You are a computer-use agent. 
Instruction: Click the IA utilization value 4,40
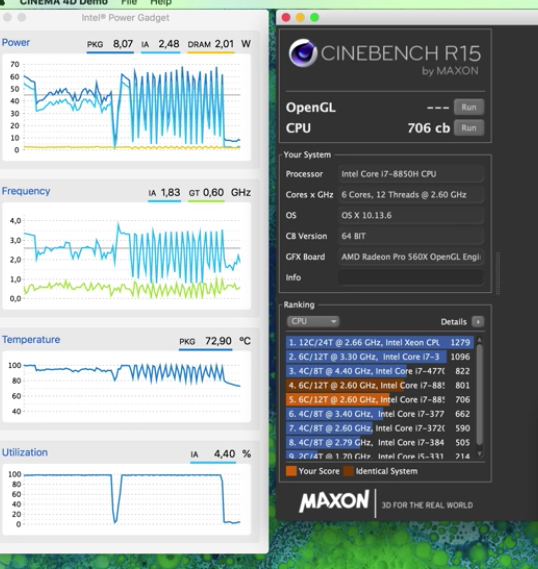(x=225, y=454)
